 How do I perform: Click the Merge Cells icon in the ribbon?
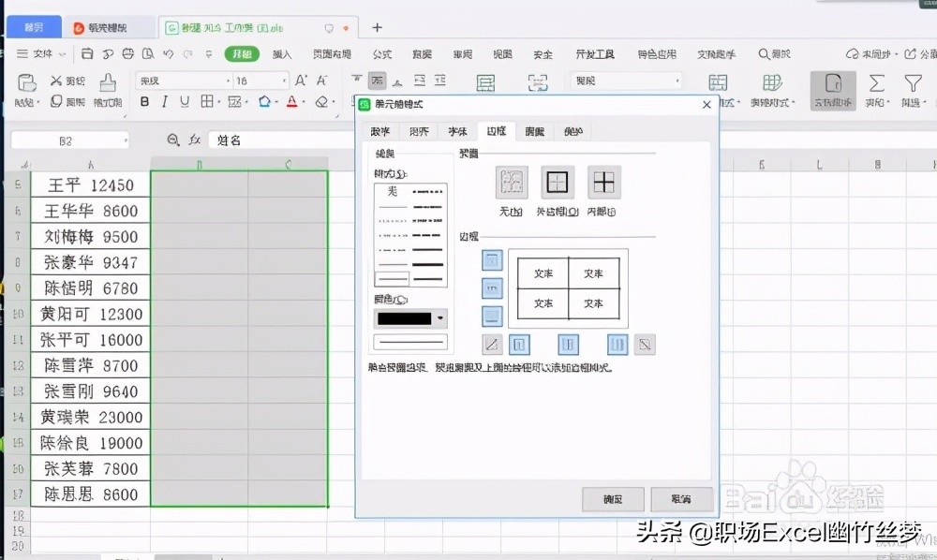click(x=538, y=82)
